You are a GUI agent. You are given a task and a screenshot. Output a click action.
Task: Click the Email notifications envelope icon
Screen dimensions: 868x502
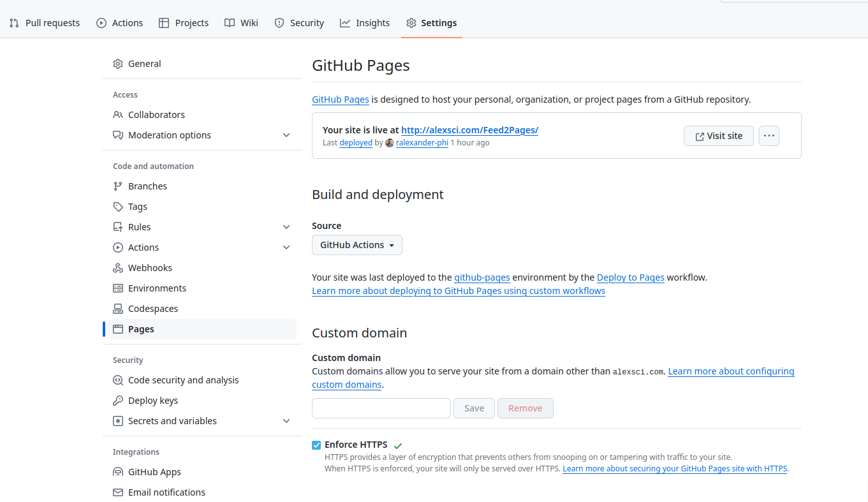118,492
